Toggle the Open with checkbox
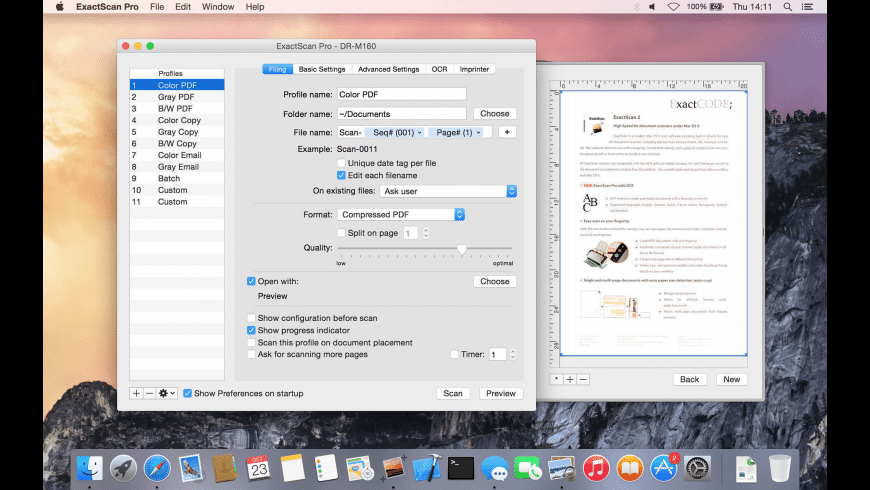Image resolution: width=870 pixels, height=490 pixels. click(251, 281)
